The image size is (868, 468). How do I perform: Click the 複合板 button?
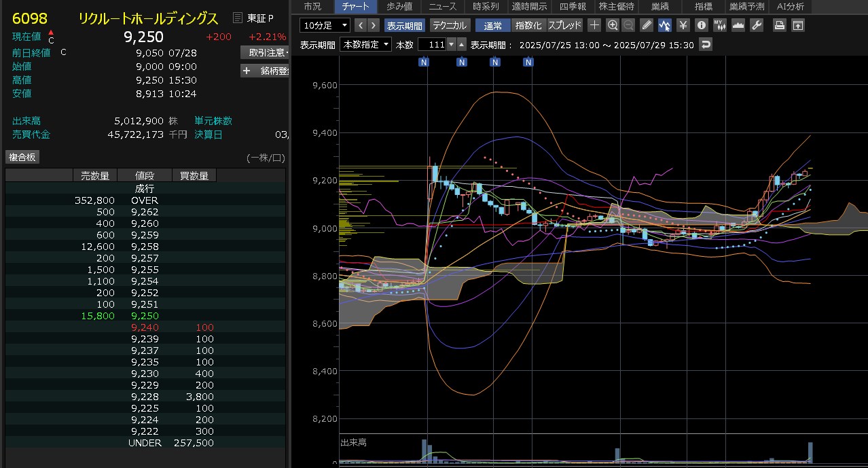(x=22, y=157)
